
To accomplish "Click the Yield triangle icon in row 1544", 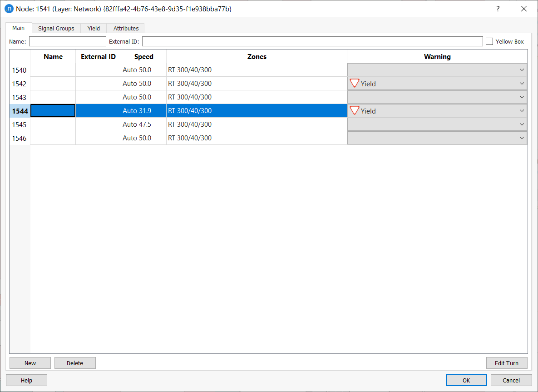I will 355,111.
